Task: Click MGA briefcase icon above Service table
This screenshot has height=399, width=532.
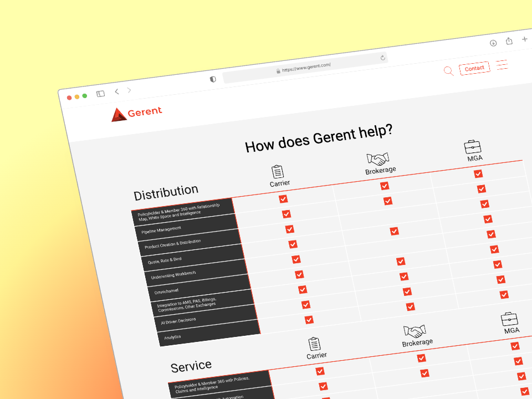Action: pyautogui.click(x=510, y=319)
